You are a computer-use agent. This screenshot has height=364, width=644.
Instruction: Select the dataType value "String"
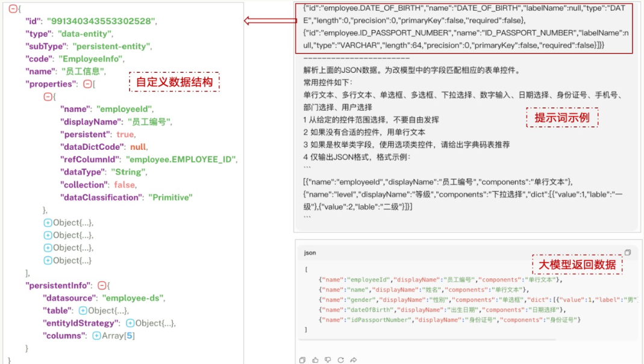(x=128, y=172)
